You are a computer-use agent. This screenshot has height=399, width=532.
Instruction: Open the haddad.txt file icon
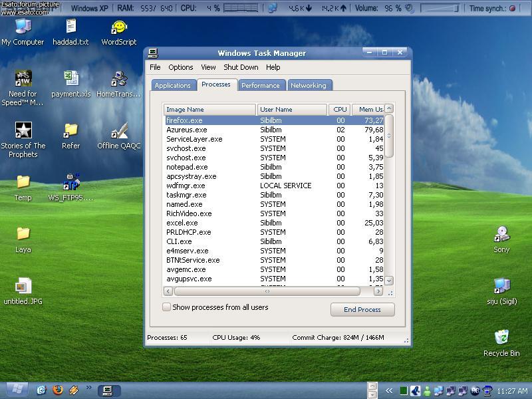coord(70,27)
